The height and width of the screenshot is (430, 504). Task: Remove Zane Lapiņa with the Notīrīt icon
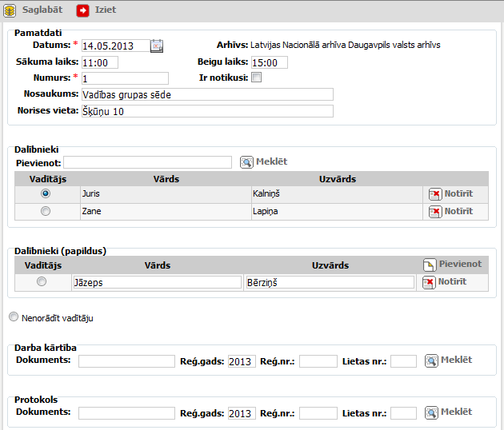434,212
